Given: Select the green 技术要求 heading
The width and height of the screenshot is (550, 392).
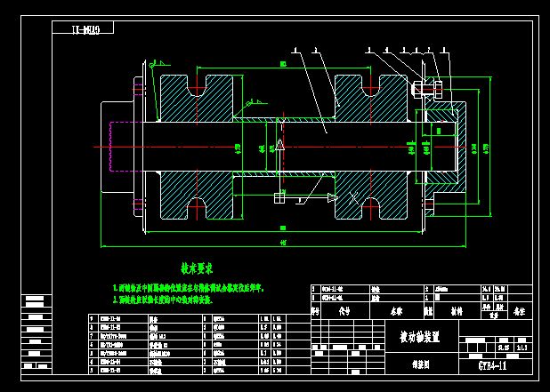Looking at the screenshot, I should coord(197,268).
